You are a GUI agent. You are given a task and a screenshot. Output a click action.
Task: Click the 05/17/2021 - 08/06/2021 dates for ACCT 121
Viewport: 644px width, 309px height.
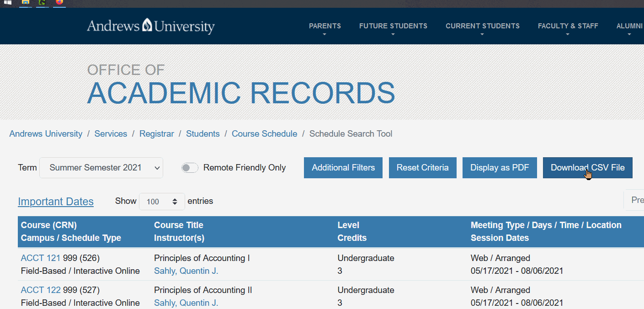point(517,271)
